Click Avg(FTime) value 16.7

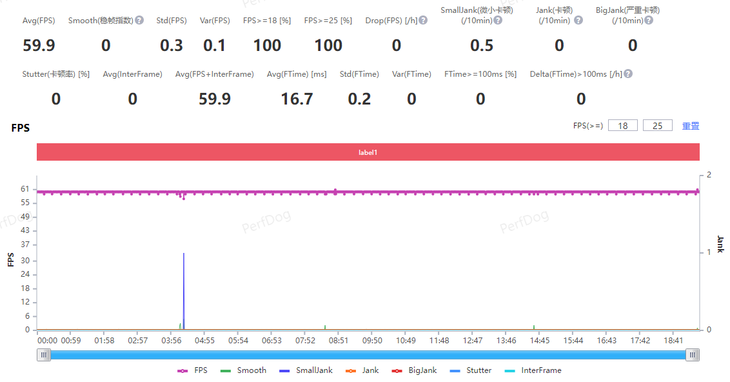pyautogui.click(x=297, y=99)
